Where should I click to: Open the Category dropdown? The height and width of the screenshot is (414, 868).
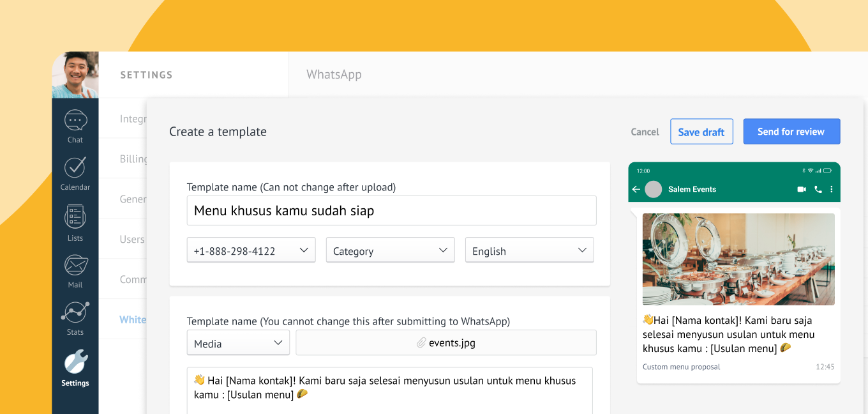[x=390, y=250]
